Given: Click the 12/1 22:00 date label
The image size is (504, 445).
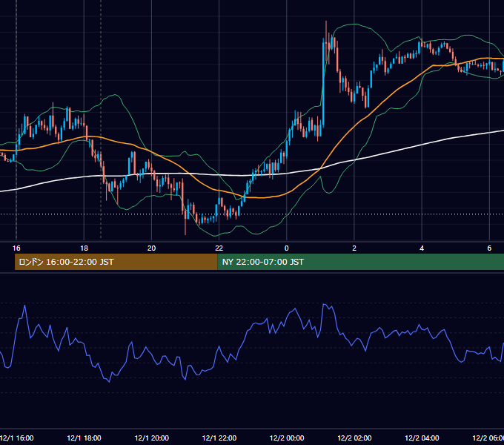Looking at the screenshot, I should [219, 438].
